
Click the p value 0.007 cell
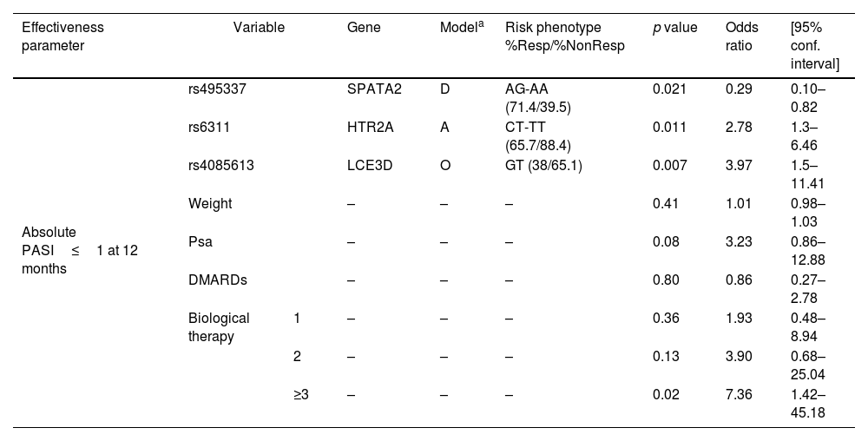(x=668, y=165)
